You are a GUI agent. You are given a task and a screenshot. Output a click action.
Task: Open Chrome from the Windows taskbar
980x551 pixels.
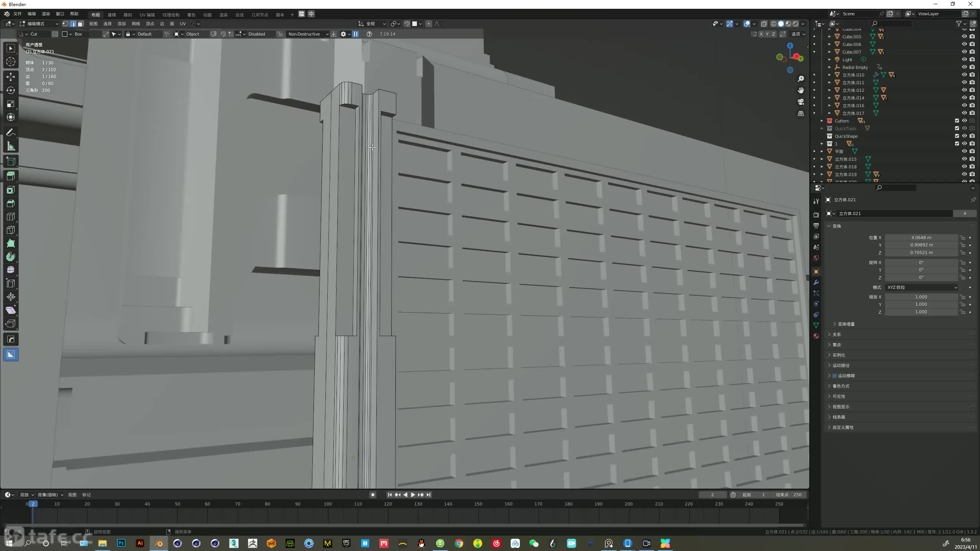[x=459, y=543]
